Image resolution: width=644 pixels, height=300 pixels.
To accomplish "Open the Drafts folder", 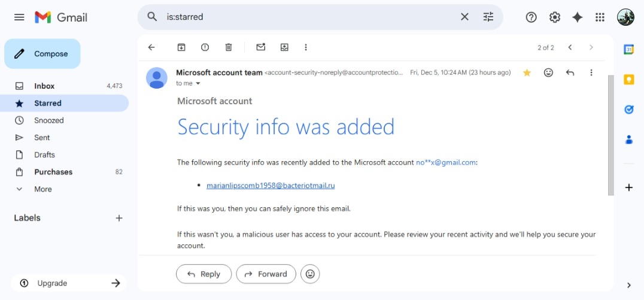I will coord(65,155).
